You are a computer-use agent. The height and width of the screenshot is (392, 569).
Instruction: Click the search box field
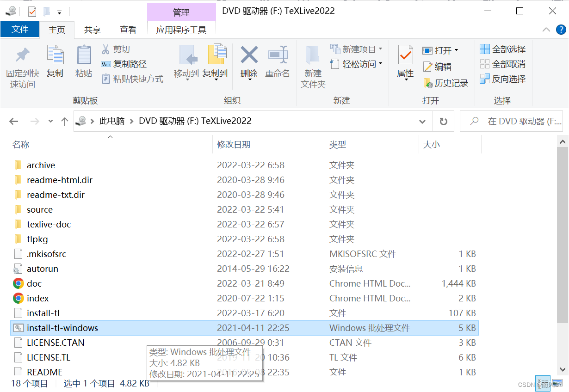pyautogui.click(x=512, y=121)
